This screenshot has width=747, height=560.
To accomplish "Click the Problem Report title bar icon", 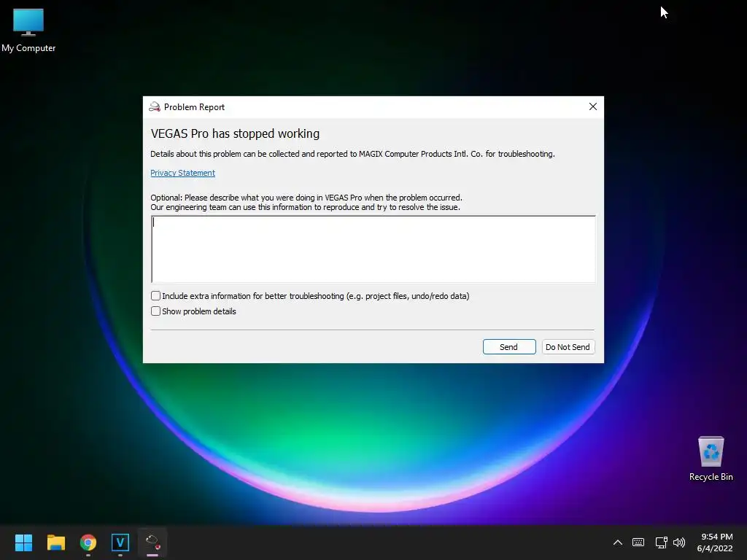I will 155,106.
